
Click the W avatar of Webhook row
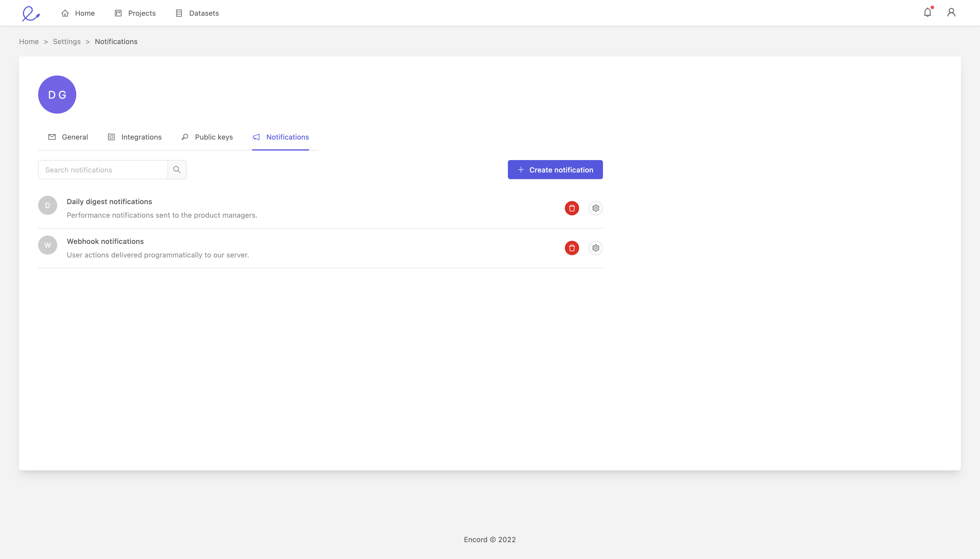point(48,245)
